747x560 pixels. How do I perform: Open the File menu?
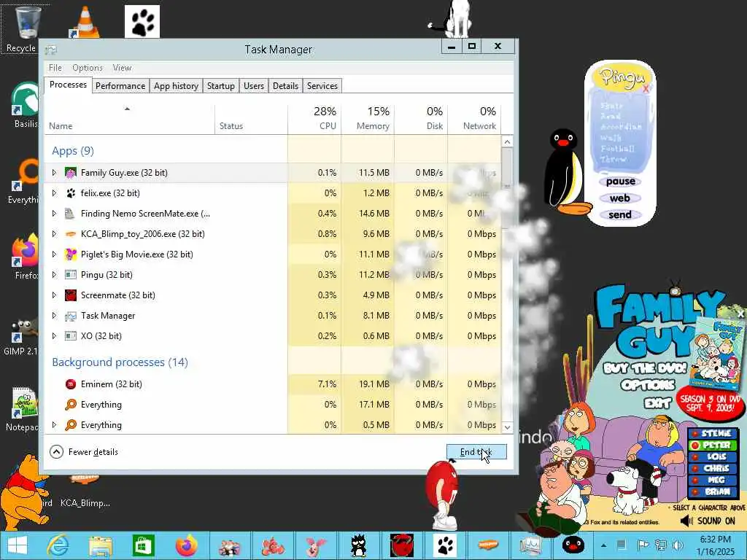tap(55, 68)
